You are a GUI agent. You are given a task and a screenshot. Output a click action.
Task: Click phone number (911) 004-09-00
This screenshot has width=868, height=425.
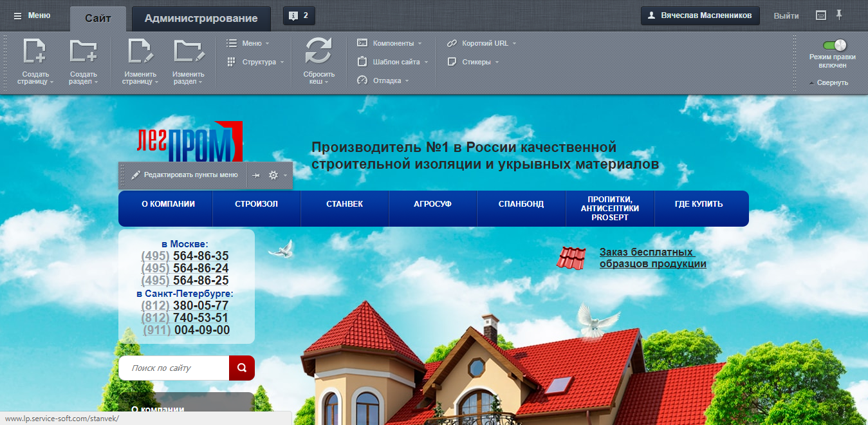[187, 330]
